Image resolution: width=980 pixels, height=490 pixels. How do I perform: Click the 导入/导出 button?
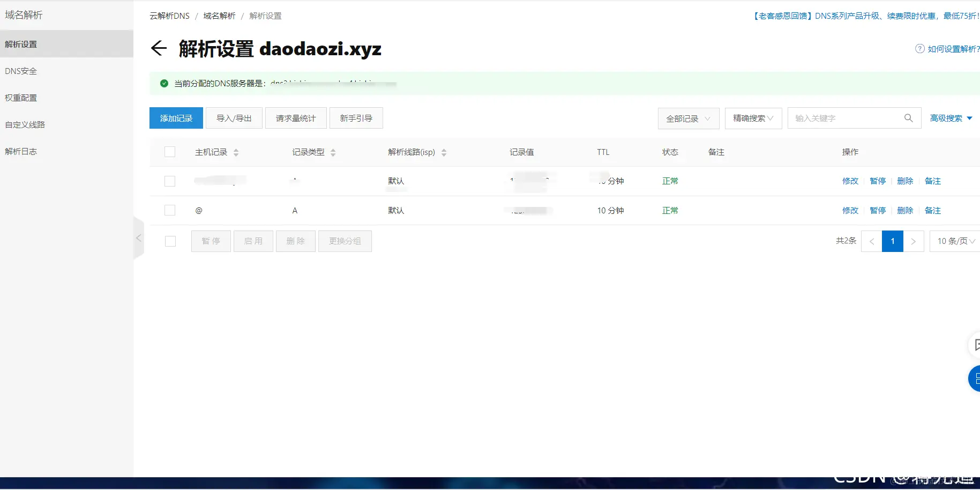234,118
